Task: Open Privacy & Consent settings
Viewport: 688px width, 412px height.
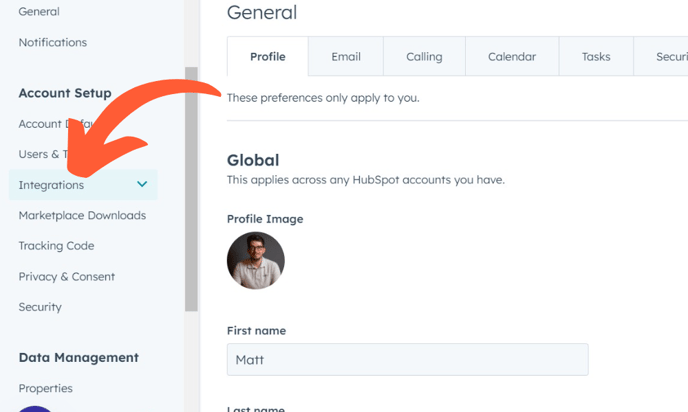Action: point(66,276)
